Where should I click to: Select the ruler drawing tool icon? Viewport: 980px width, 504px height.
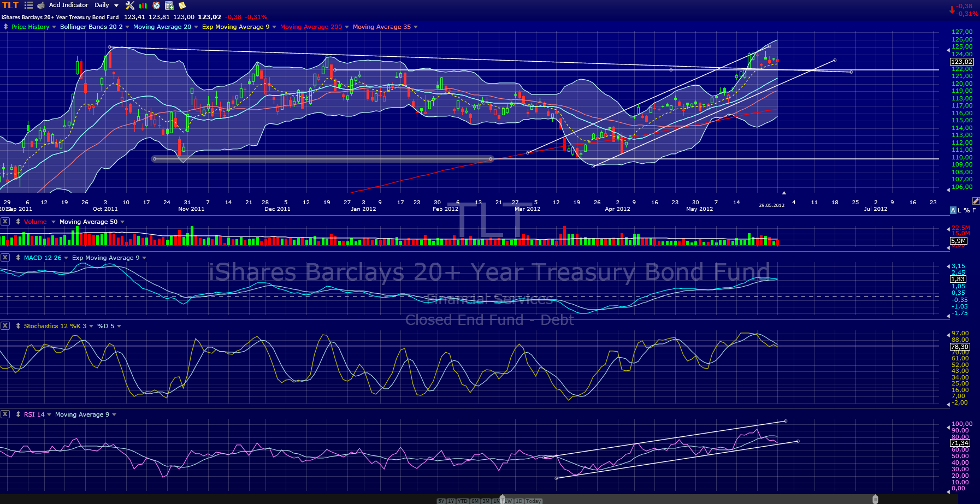click(x=976, y=201)
